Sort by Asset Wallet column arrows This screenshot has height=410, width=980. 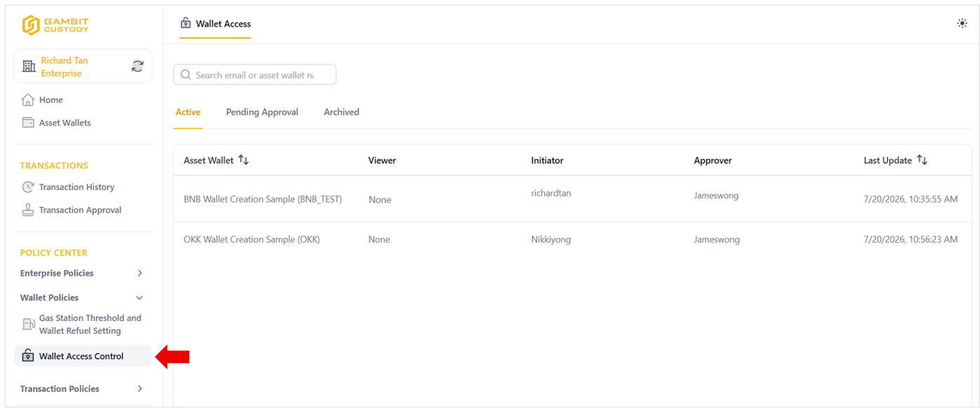pos(244,160)
